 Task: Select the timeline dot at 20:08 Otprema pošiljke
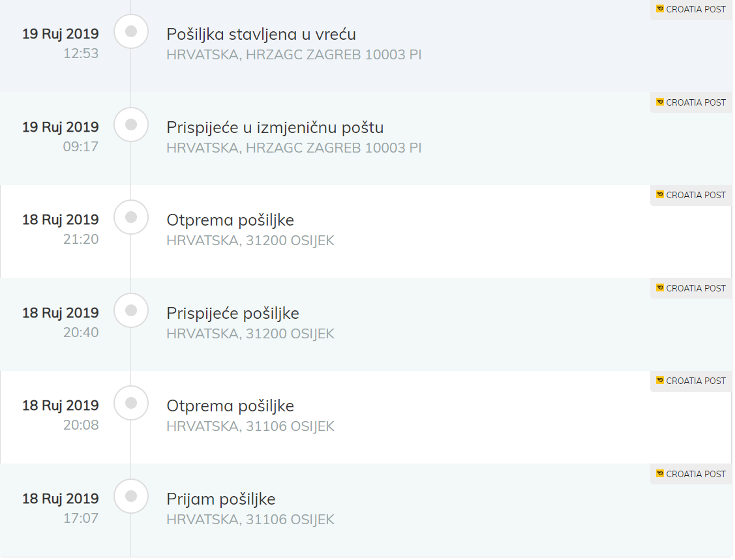(131, 403)
